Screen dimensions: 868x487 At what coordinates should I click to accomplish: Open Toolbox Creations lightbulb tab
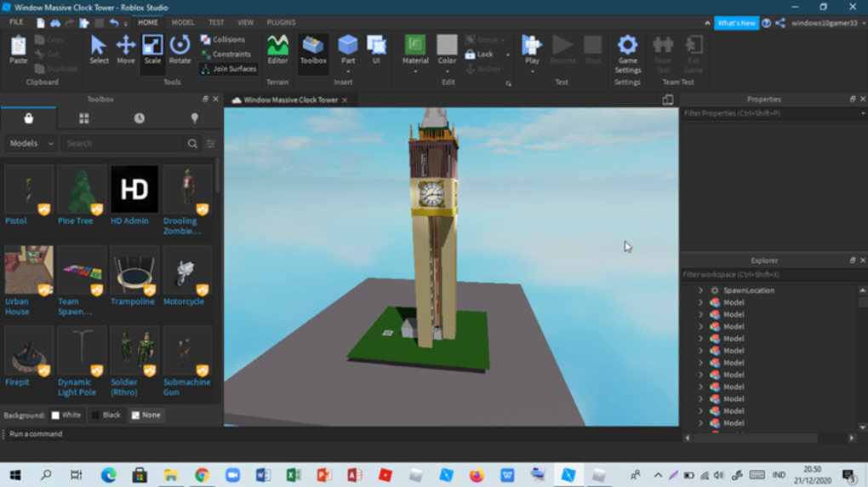pyautogui.click(x=194, y=118)
